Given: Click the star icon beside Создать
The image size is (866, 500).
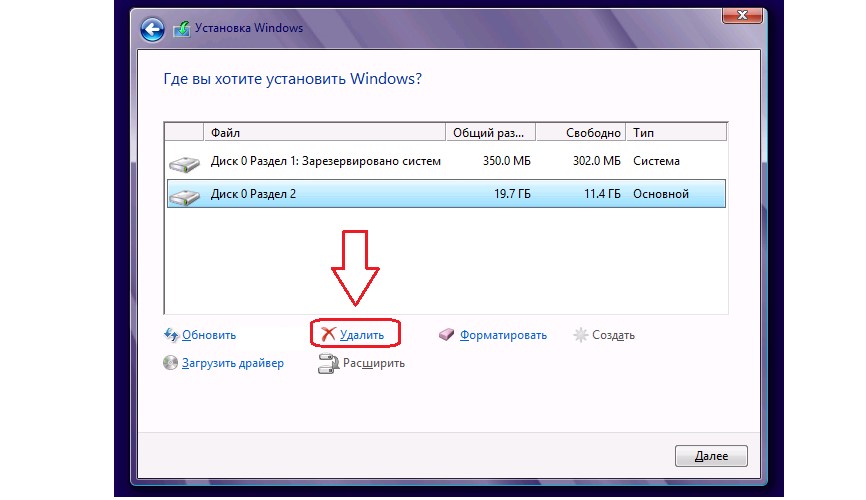Looking at the screenshot, I should click(582, 335).
